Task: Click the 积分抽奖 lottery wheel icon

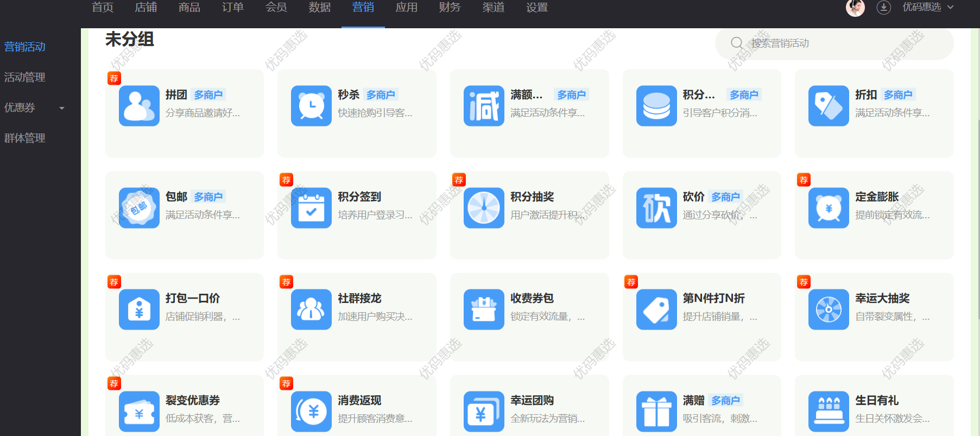Action: coord(484,208)
